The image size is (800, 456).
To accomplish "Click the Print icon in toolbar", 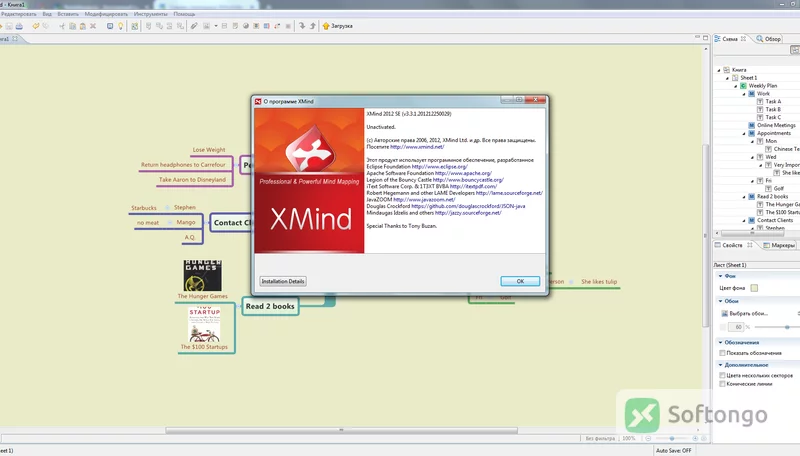I will [x=19, y=26].
